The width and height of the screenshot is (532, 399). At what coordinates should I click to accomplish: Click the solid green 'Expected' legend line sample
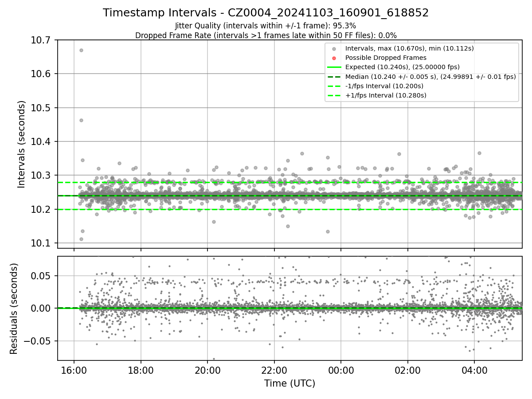tap(334, 67)
